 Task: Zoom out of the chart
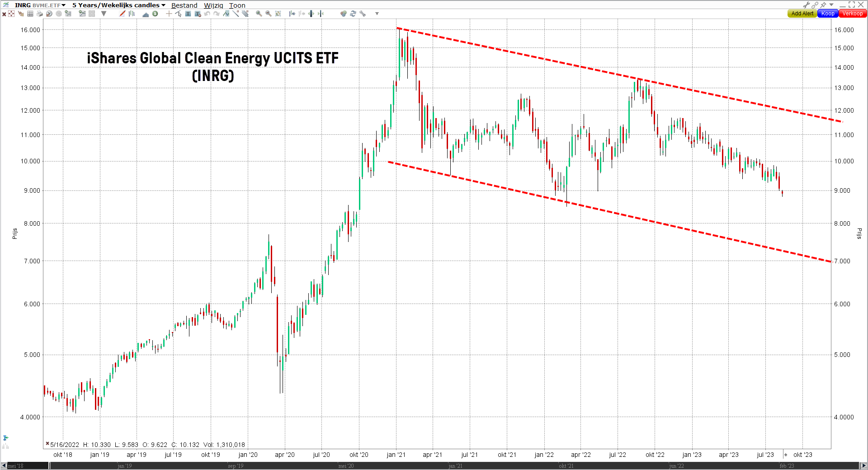coord(268,14)
